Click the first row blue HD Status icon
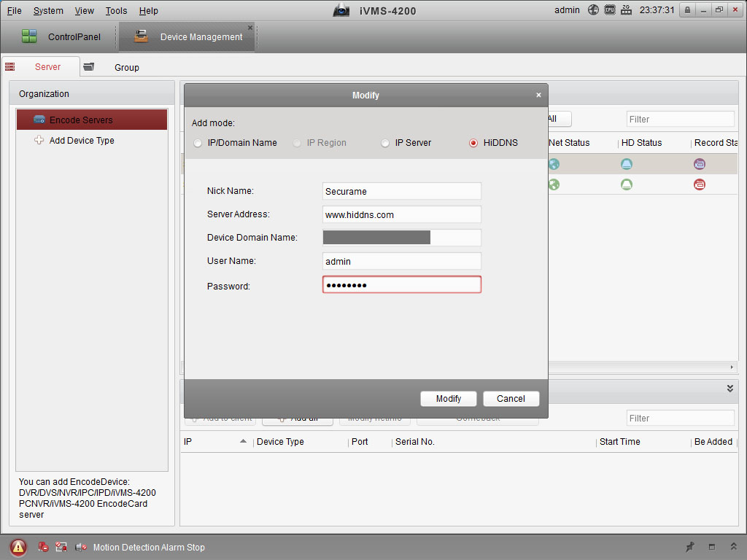Image resolution: width=747 pixels, height=560 pixels. (x=627, y=164)
